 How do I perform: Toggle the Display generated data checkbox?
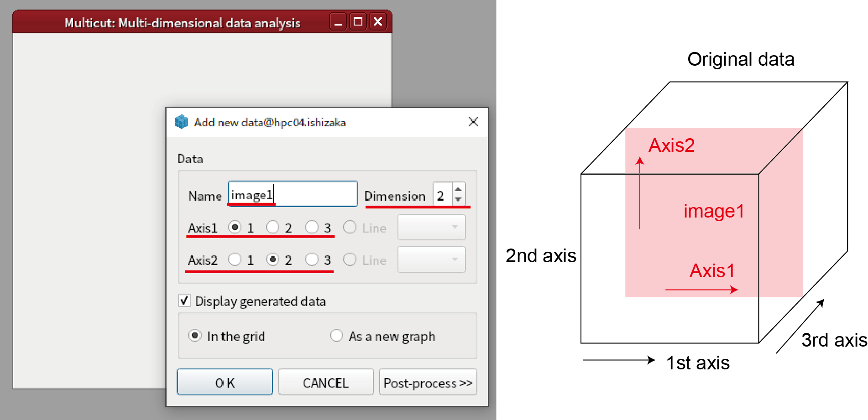coord(184,301)
